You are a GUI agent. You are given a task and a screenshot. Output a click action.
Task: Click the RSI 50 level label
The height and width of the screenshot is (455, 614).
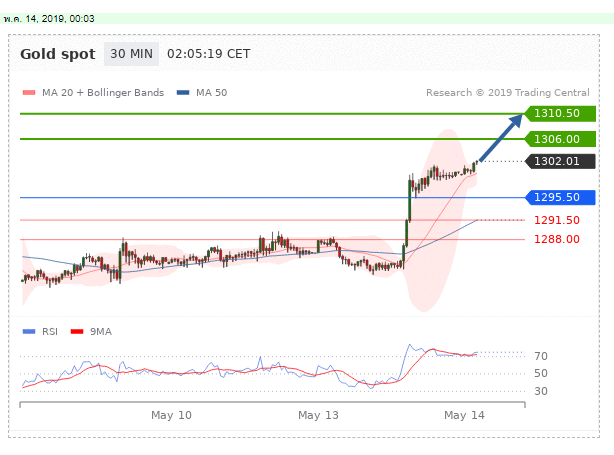click(x=541, y=374)
